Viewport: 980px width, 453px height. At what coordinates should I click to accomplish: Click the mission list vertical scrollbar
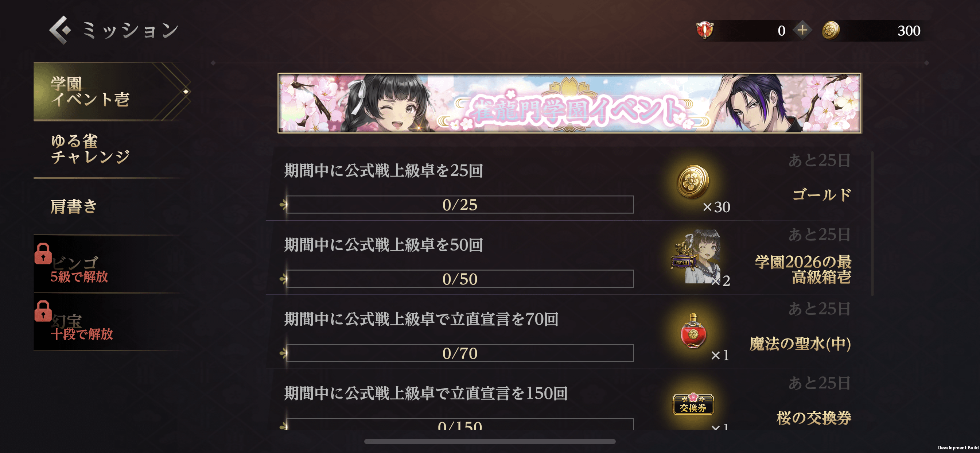(x=872, y=224)
